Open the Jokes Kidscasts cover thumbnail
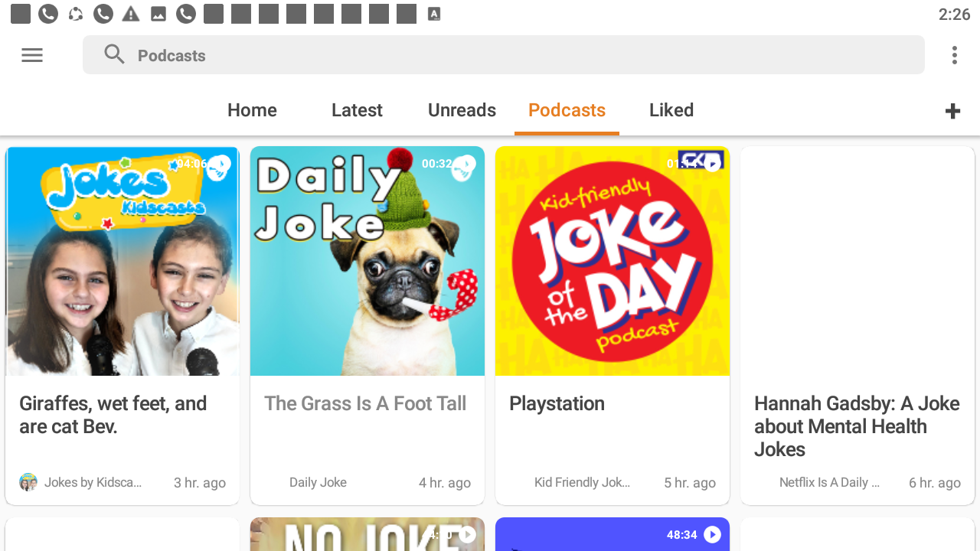The image size is (980, 551). (x=122, y=261)
